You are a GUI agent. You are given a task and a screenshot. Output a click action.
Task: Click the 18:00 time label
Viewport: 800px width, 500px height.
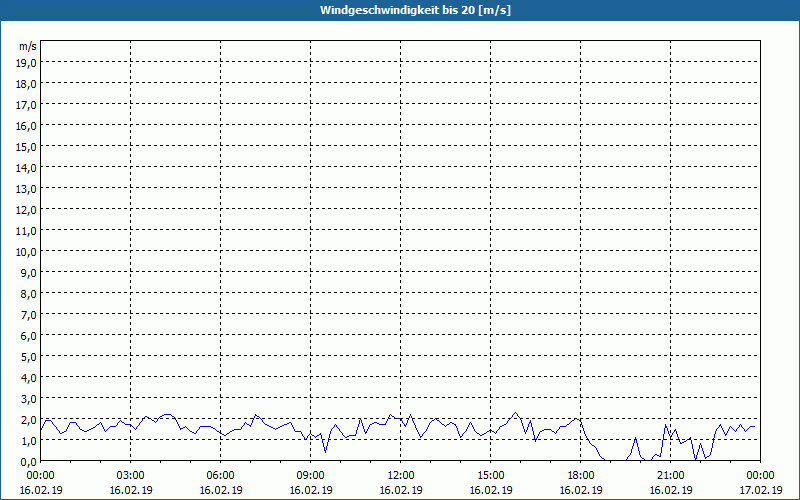[x=581, y=476]
